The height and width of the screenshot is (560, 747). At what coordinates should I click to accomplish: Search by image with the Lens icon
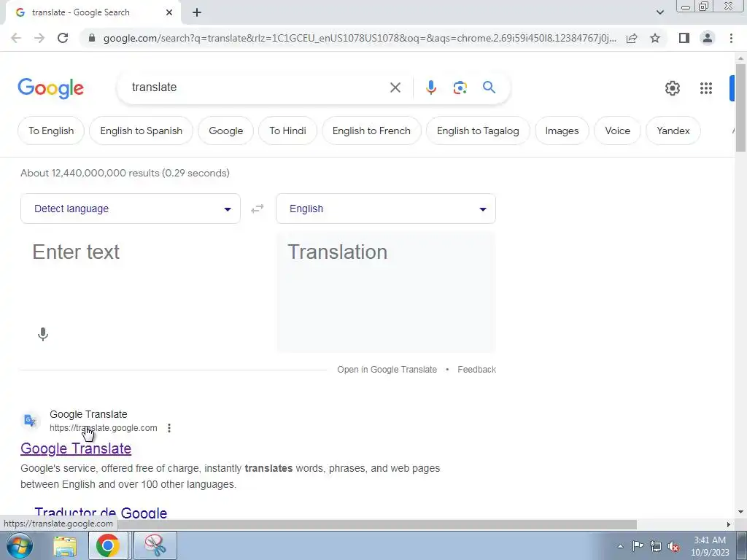coord(460,87)
